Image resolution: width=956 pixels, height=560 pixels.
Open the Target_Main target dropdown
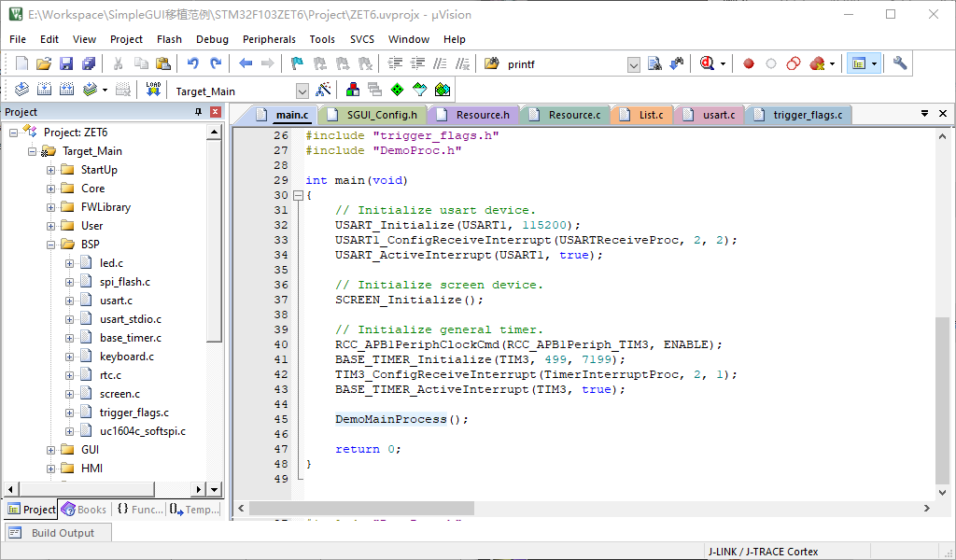302,91
